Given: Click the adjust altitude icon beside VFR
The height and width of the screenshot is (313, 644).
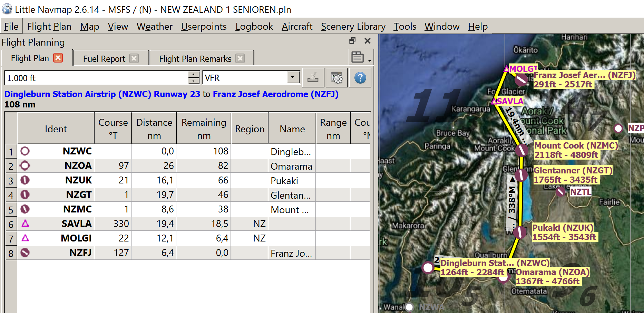Looking at the screenshot, I should coord(313,78).
